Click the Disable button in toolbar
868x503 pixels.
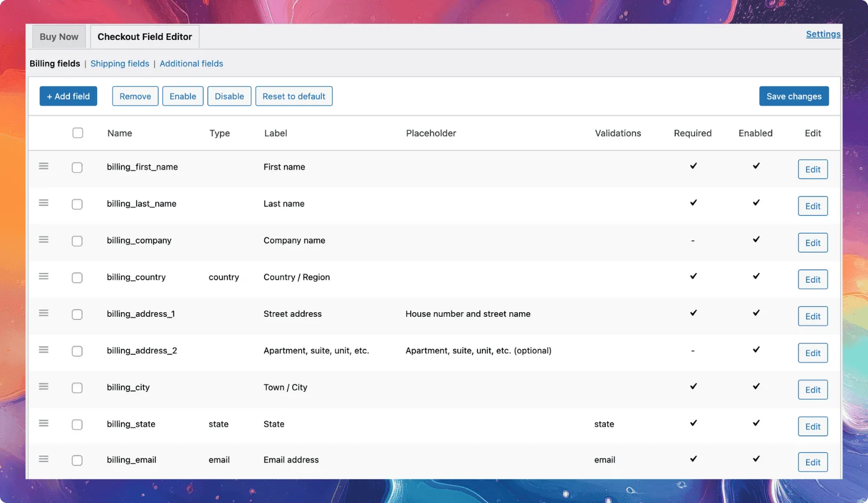point(229,96)
